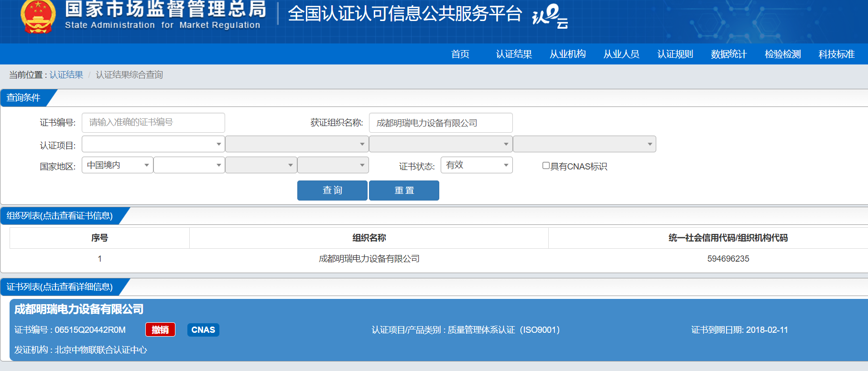Screen dimensions: 868x371
Task: Click issuer 北京中物联联合认证中心
Action: pyautogui.click(x=101, y=350)
